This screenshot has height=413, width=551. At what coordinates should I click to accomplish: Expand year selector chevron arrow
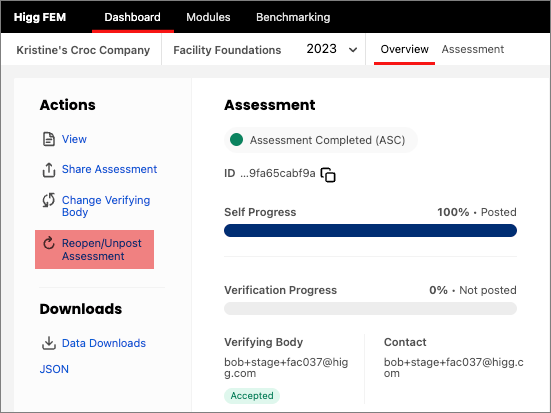click(x=353, y=50)
